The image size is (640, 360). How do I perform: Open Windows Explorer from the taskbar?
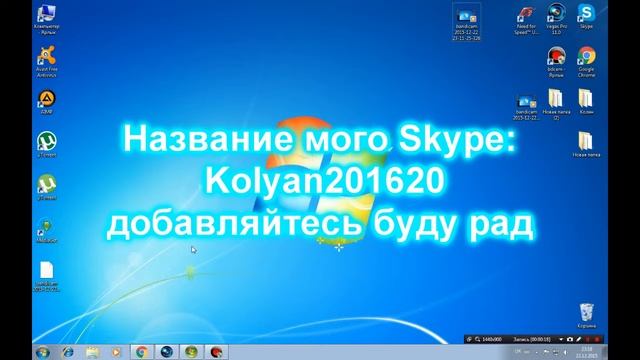[x=93, y=352]
